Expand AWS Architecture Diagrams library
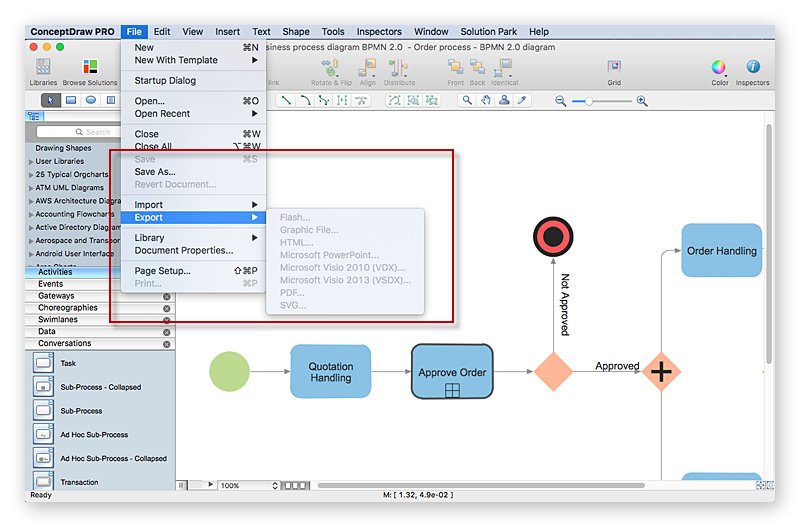The image size is (800, 527). coord(31,202)
